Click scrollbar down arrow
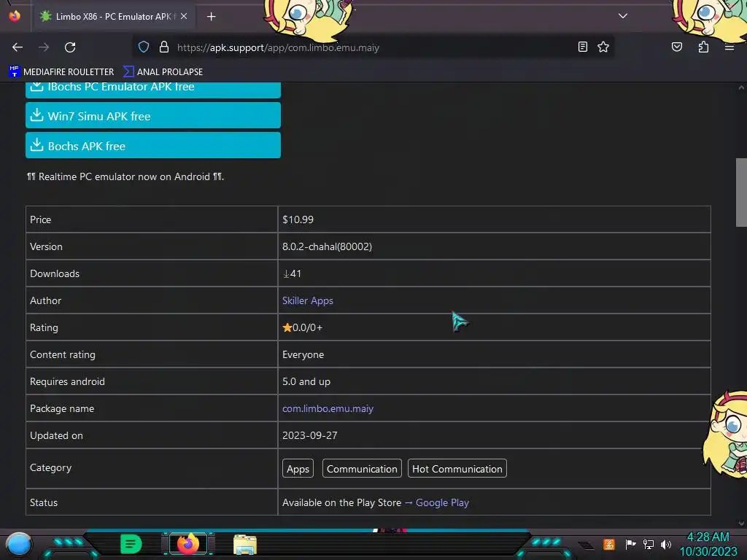The image size is (747, 560). (741, 523)
